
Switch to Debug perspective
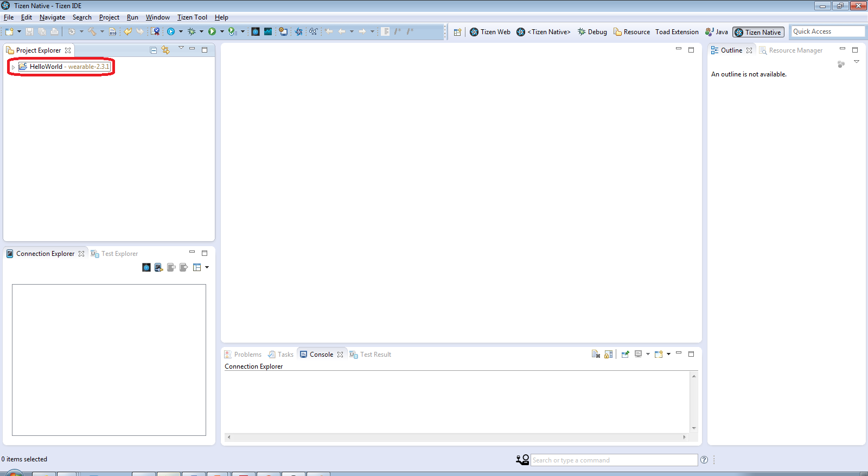point(592,32)
